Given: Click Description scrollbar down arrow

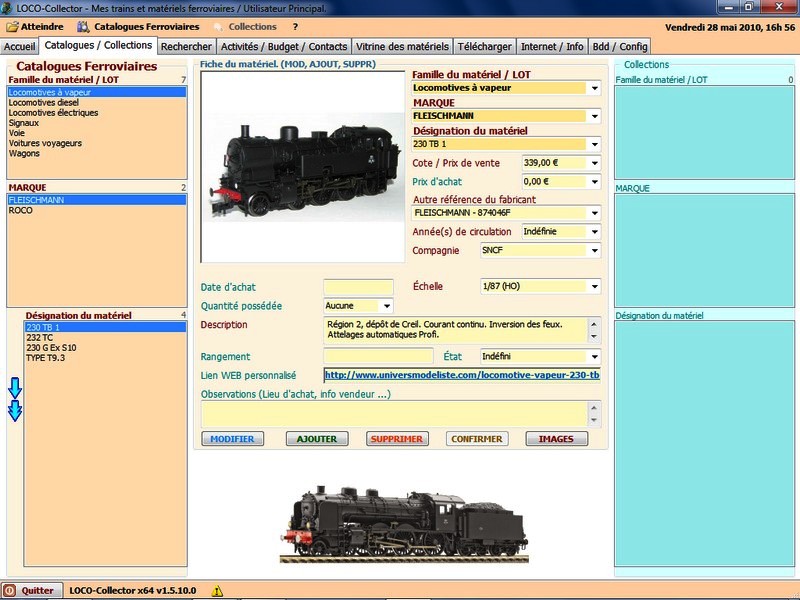Looking at the screenshot, I should point(594,337).
